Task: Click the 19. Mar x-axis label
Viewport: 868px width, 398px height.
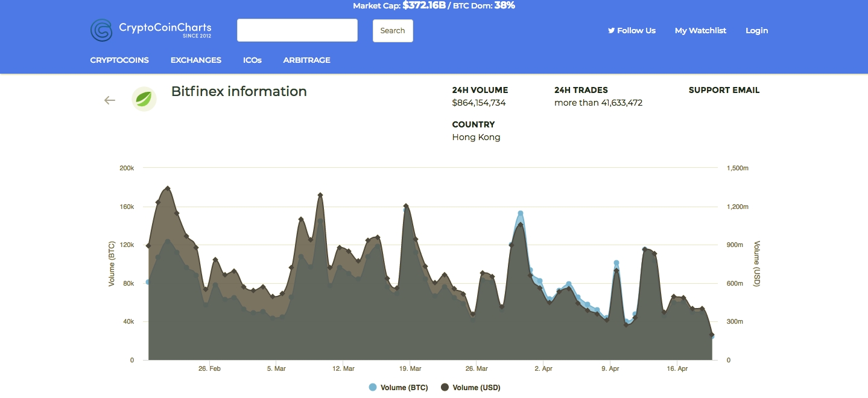Action: pyautogui.click(x=410, y=368)
